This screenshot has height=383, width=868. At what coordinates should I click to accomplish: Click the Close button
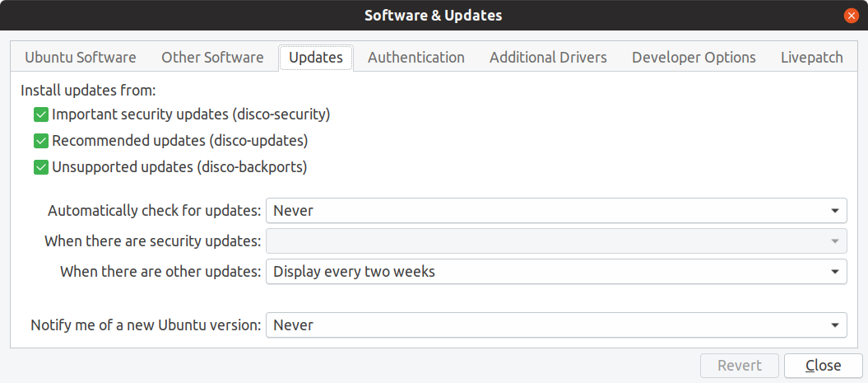824,366
